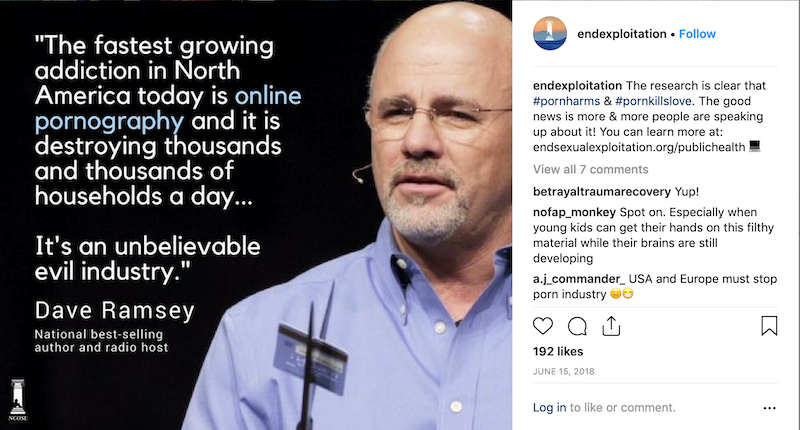Click the NCOSE logo on the image
This screenshot has width=800, height=430.
(18, 399)
